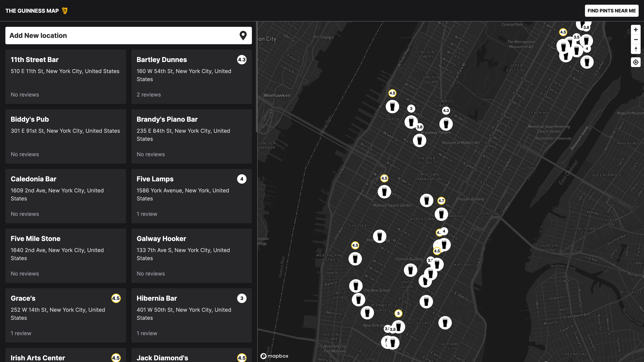Open the 11th Street Bar card

coord(66,77)
